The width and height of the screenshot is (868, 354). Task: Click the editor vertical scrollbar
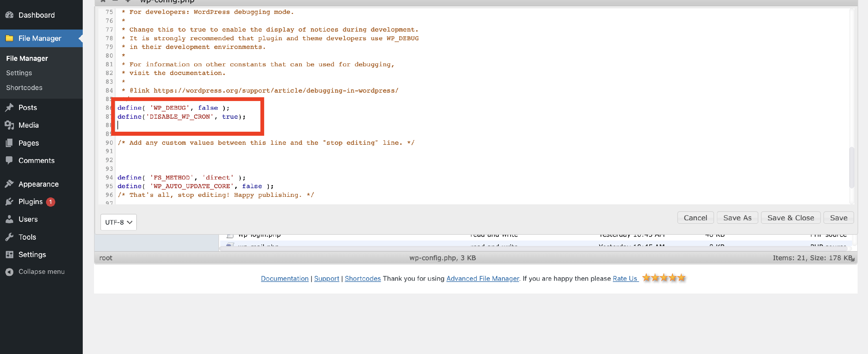point(851,168)
